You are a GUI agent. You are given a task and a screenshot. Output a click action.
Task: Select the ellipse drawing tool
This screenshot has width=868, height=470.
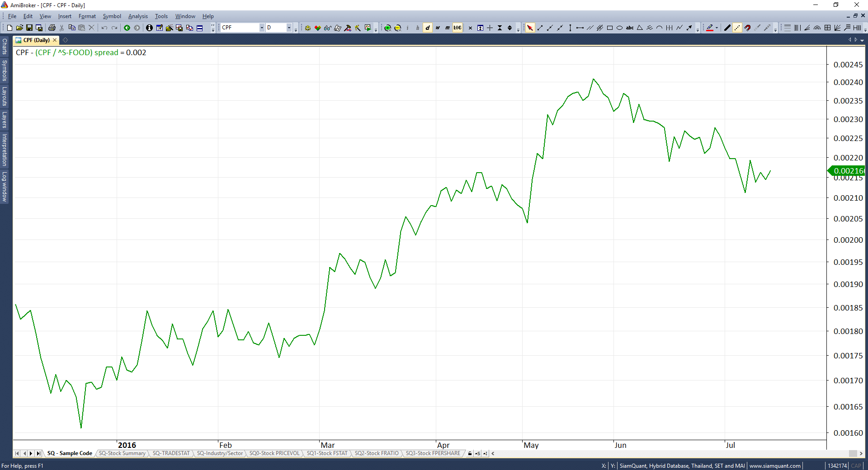point(620,28)
